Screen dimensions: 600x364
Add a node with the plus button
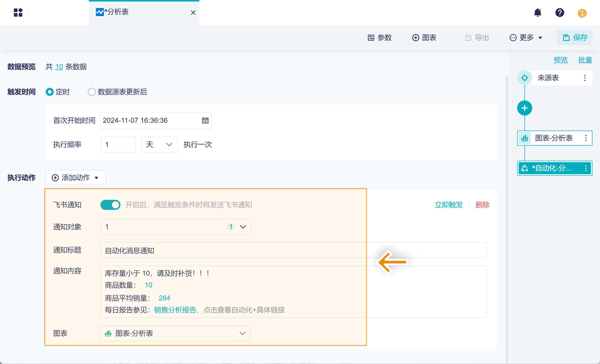(524, 108)
